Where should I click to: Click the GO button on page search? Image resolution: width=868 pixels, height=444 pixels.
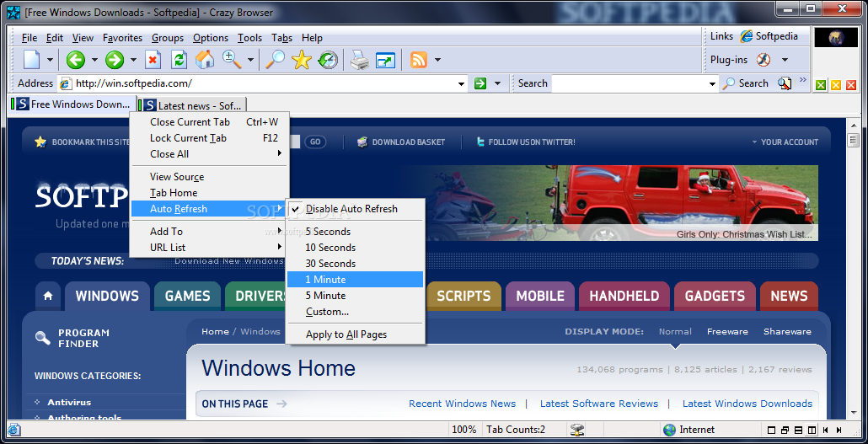[315, 142]
